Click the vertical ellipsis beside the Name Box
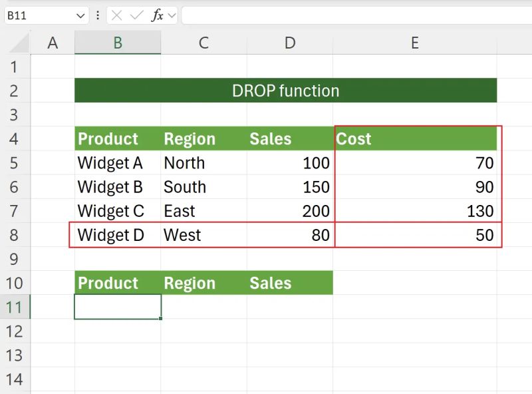Viewport: 532px width, 394px height. click(x=98, y=15)
